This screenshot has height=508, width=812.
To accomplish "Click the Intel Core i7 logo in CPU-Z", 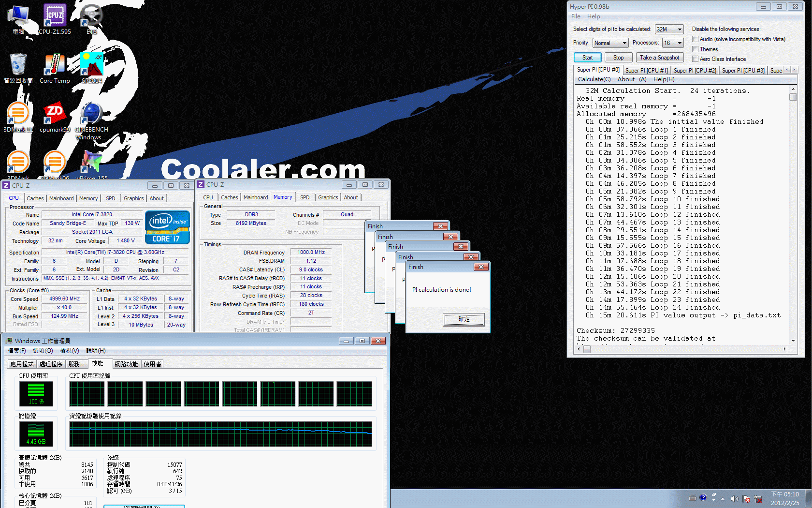I will 167,227.
